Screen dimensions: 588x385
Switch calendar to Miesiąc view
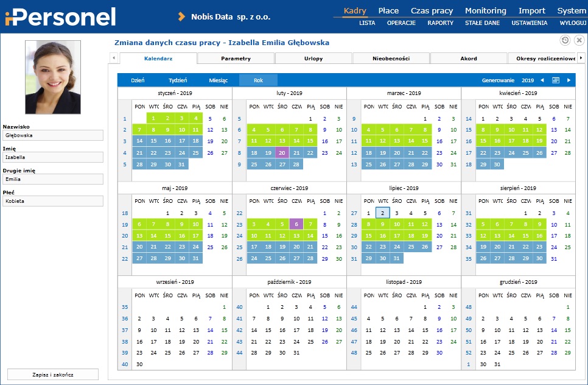(x=218, y=80)
